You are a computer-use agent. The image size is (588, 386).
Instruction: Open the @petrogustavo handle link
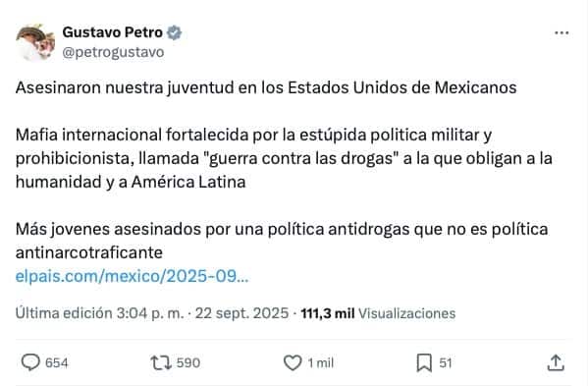pyautogui.click(x=113, y=52)
